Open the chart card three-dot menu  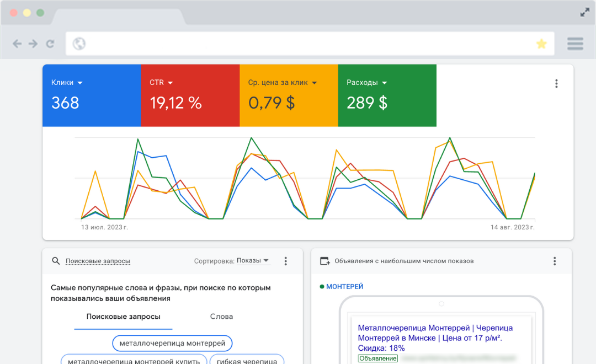pyautogui.click(x=556, y=84)
